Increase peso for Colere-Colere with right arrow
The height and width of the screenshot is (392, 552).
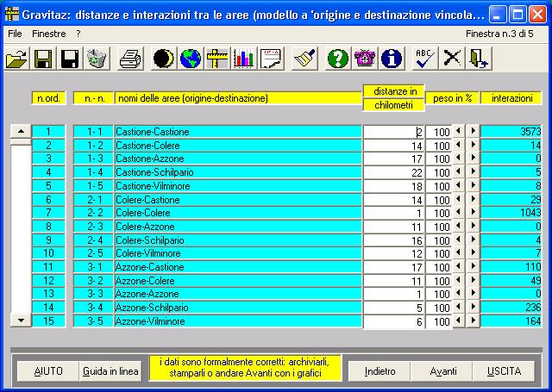coord(473,213)
